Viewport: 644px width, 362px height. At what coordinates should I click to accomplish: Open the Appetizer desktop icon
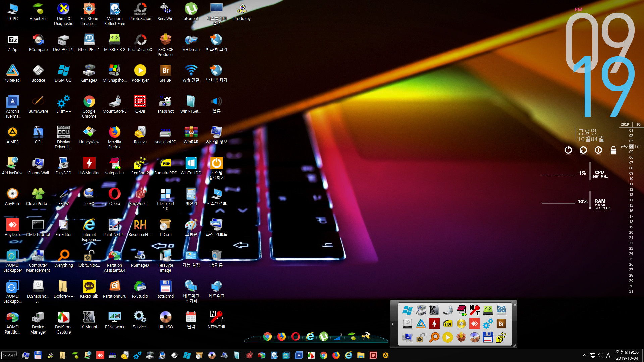(38, 12)
